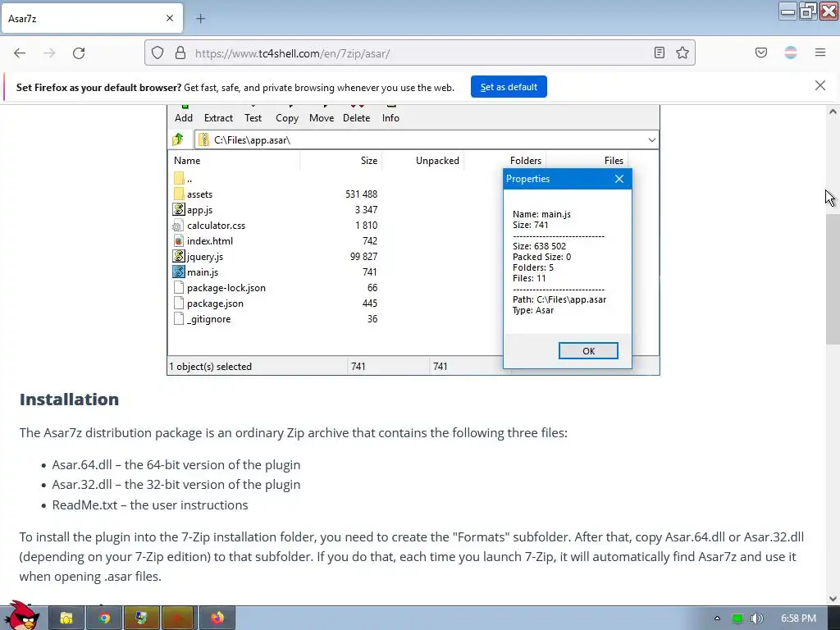Viewport: 840px width, 630px height.
Task: Click the Test toolbar item
Action: pos(253,118)
